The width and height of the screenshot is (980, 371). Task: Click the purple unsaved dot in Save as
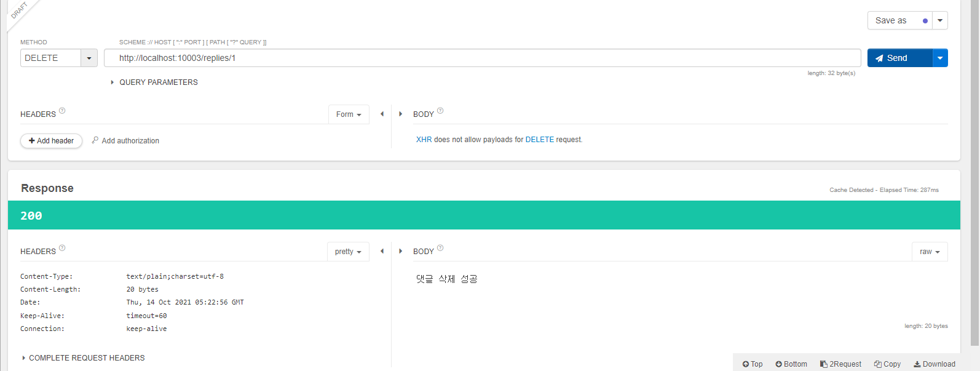925,21
